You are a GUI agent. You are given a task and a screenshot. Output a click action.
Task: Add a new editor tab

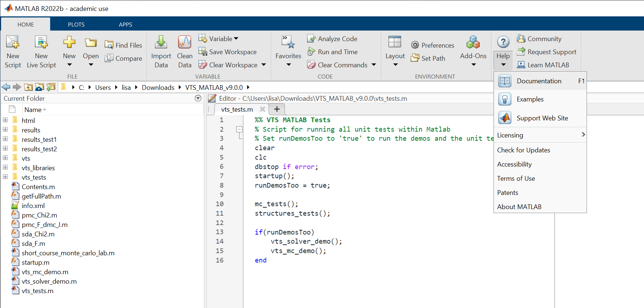pyautogui.click(x=277, y=109)
